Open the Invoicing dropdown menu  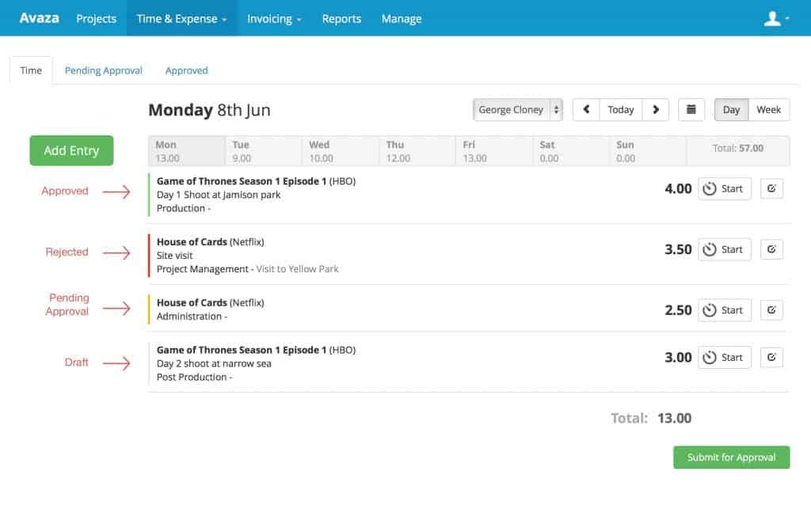pos(274,18)
